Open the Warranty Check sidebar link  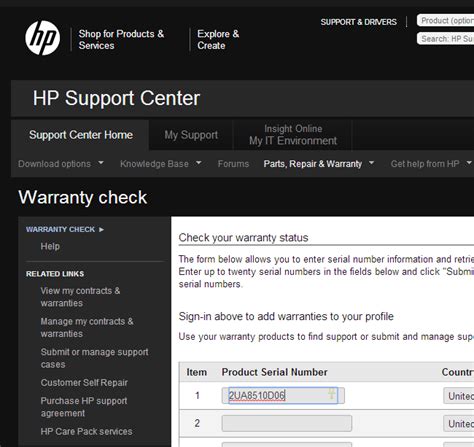point(60,229)
